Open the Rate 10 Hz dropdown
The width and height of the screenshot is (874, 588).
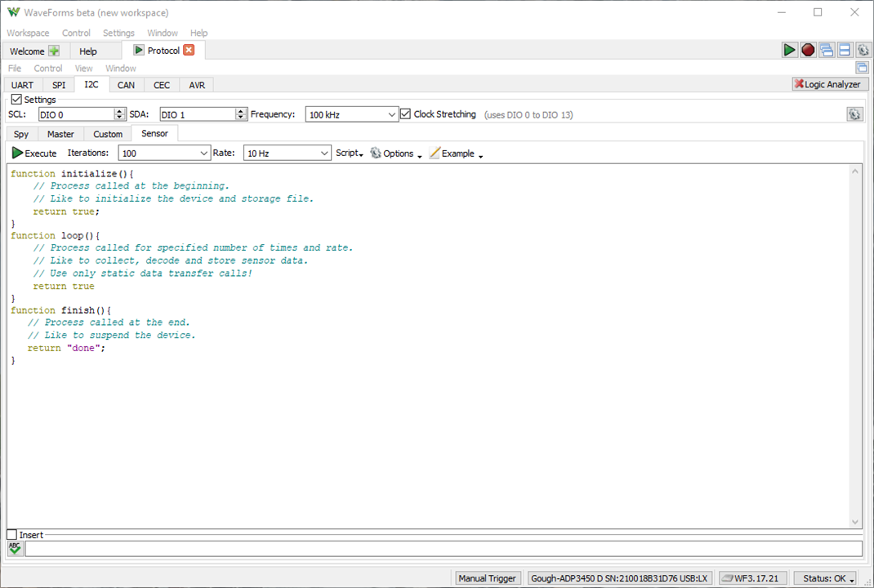(287, 154)
